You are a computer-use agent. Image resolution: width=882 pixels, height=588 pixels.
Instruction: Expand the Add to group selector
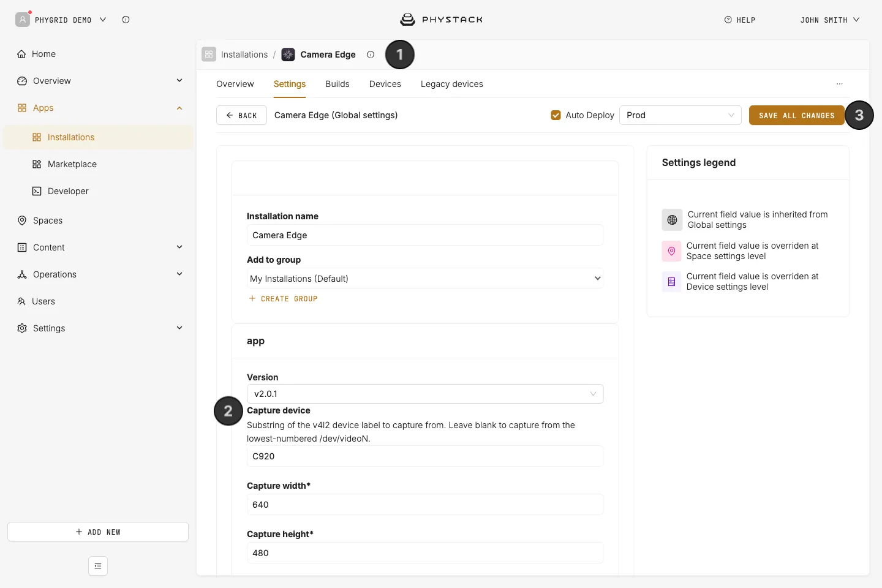(425, 279)
